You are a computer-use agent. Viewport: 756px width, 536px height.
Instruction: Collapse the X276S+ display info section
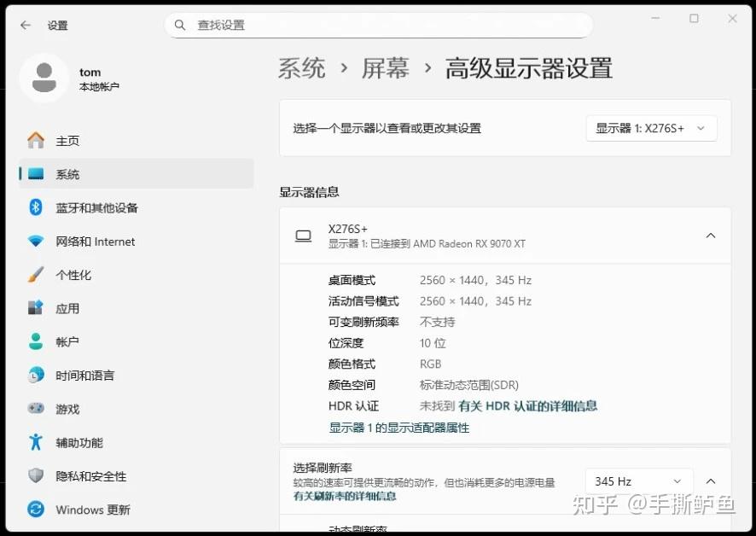coord(711,236)
